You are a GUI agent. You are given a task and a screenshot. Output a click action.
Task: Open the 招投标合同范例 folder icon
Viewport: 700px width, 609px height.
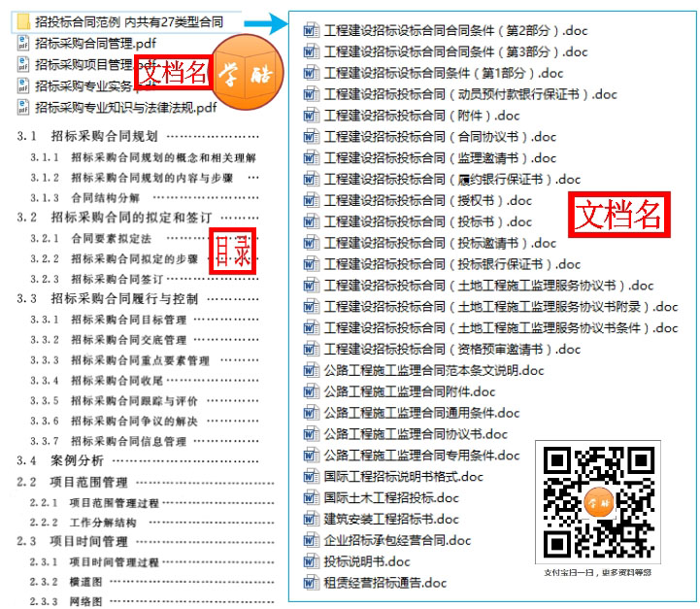[24, 20]
